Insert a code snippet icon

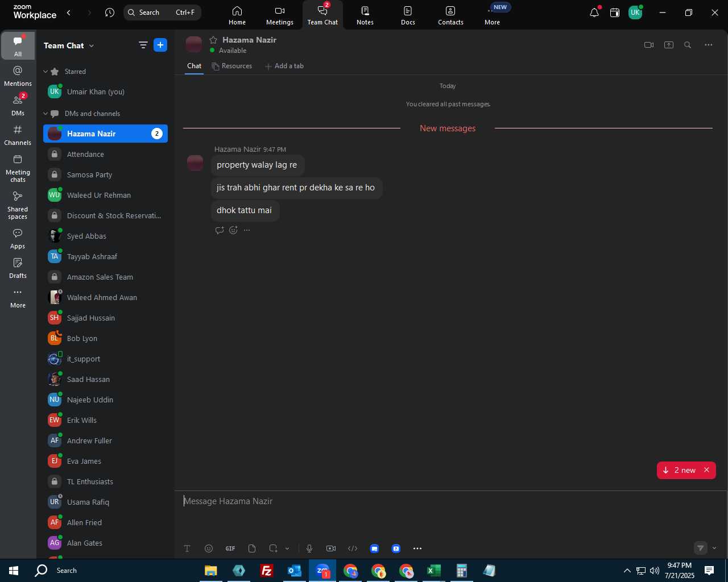point(353,548)
